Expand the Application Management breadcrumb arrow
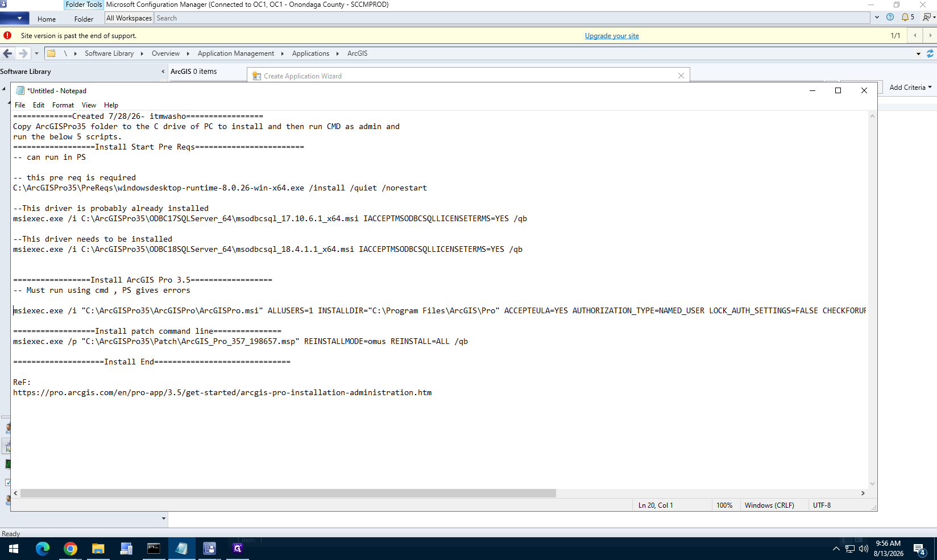This screenshot has height=560, width=937. [x=282, y=53]
